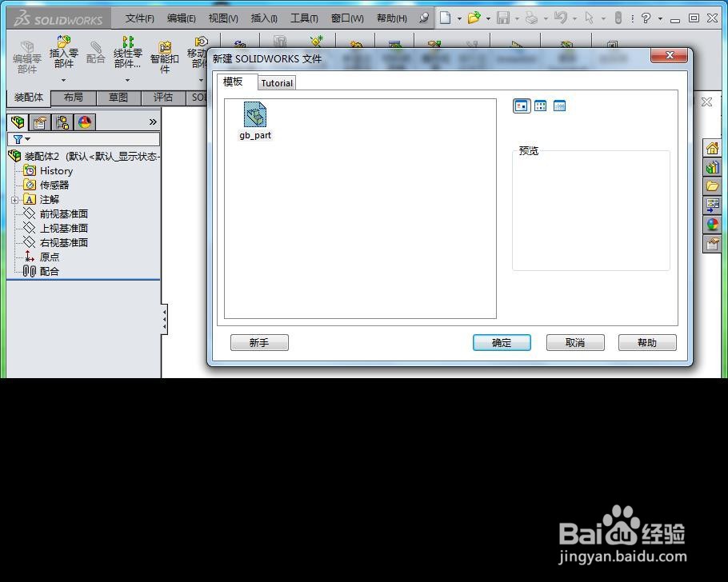This screenshot has width=728, height=582.
Task: Click the 新手 button
Action: click(x=259, y=342)
